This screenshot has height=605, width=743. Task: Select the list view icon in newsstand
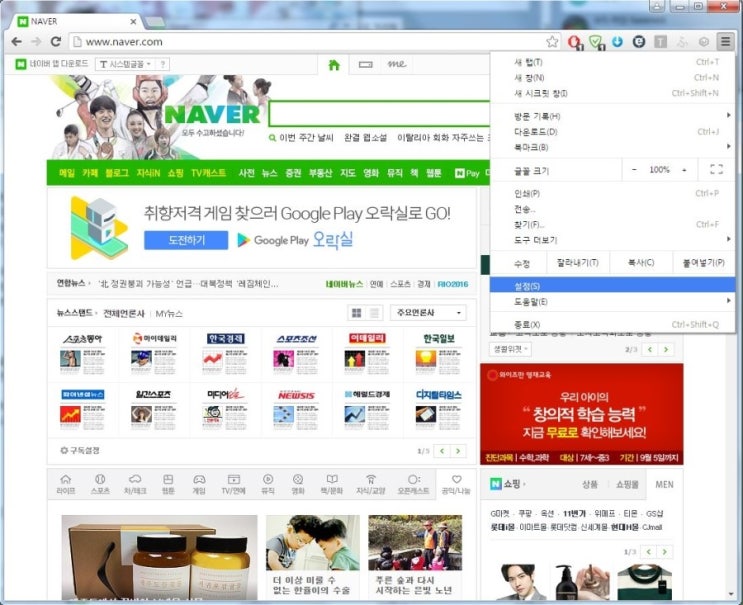point(374,313)
